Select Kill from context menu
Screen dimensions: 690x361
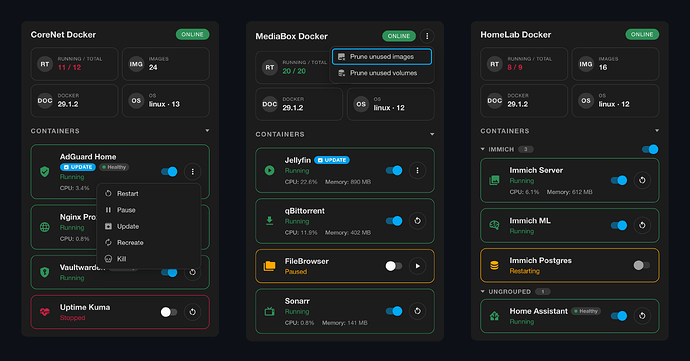(149, 259)
